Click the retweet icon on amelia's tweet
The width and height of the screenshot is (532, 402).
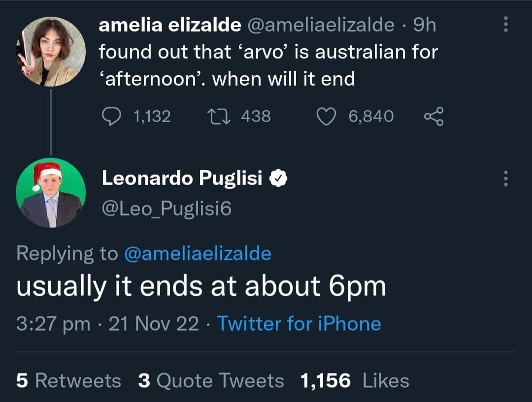pyautogui.click(x=215, y=117)
